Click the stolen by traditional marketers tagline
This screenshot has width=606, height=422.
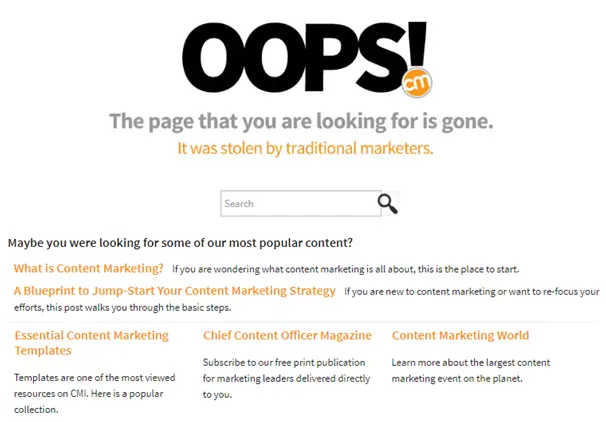pos(305,148)
